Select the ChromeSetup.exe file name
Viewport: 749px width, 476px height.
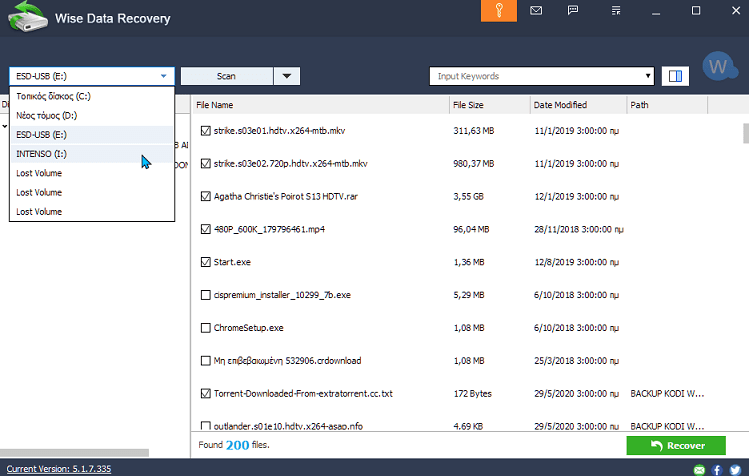[248, 328]
